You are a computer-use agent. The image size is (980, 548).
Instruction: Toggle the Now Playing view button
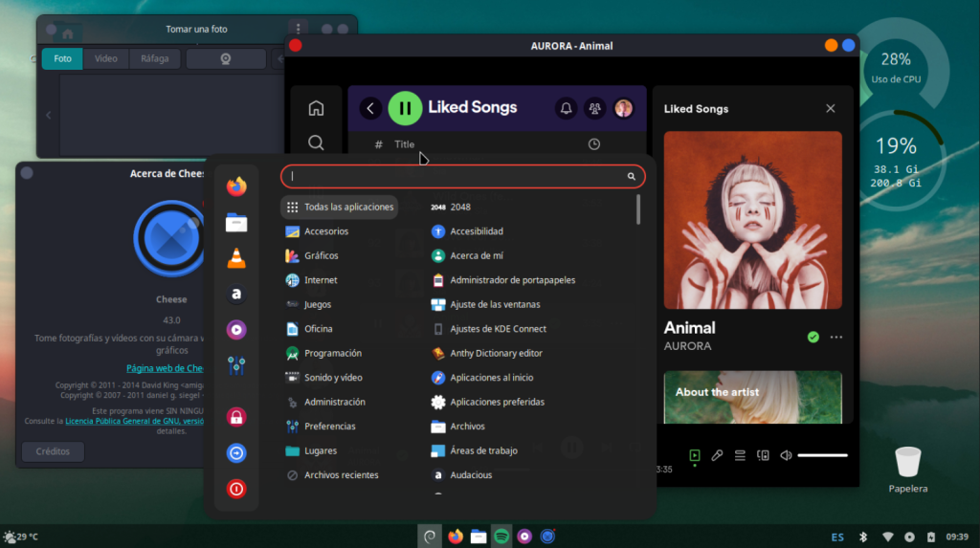click(x=695, y=455)
